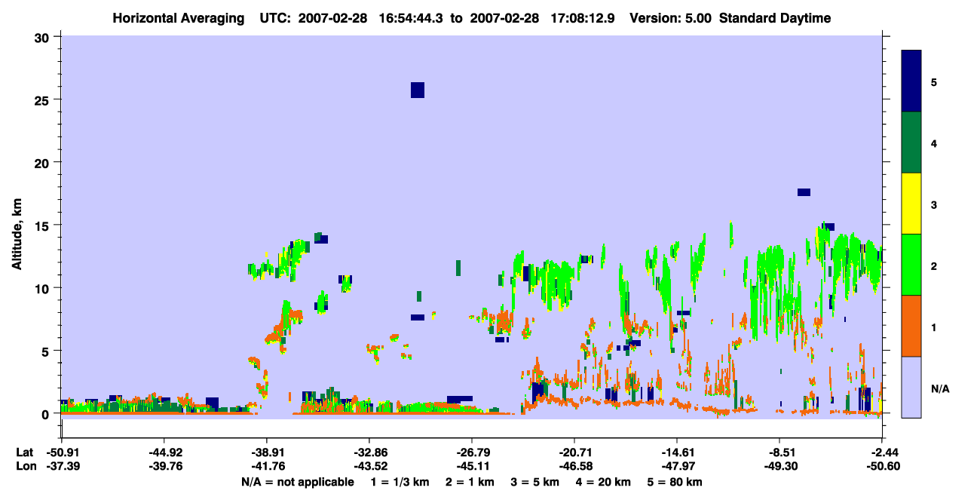Click the y-axis tick label 15
The height and width of the screenshot is (503, 980).
[44, 225]
